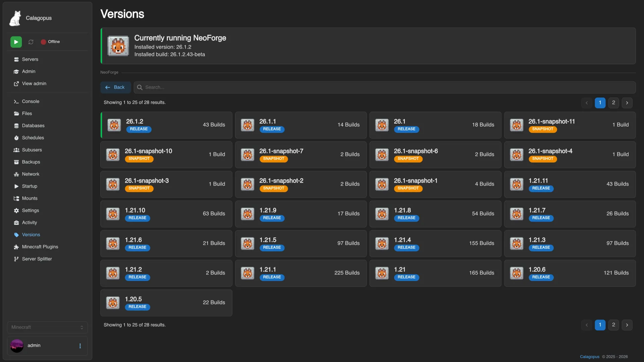Click "155 Builds" on the 1.21.4 card
This screenshot has width=644, height=362.
482,243
